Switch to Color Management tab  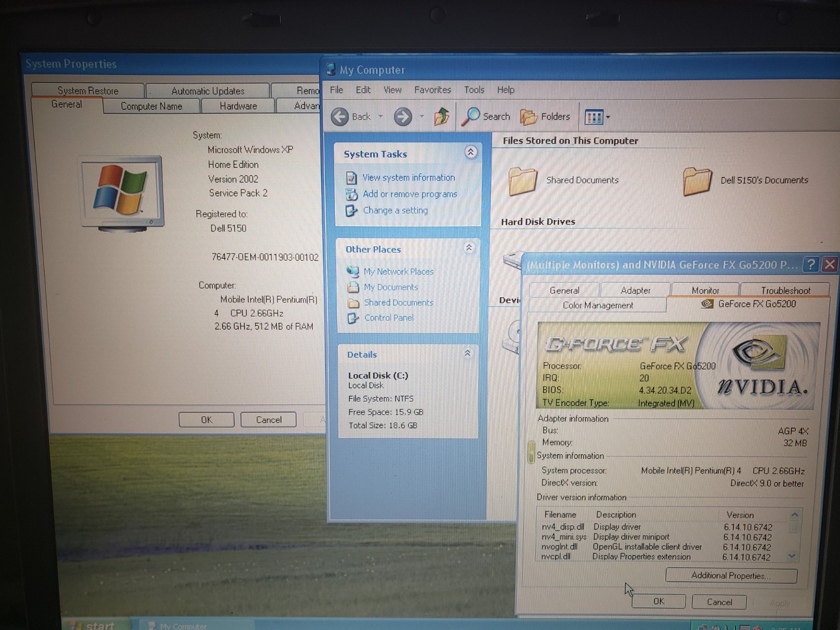(598, 305)
